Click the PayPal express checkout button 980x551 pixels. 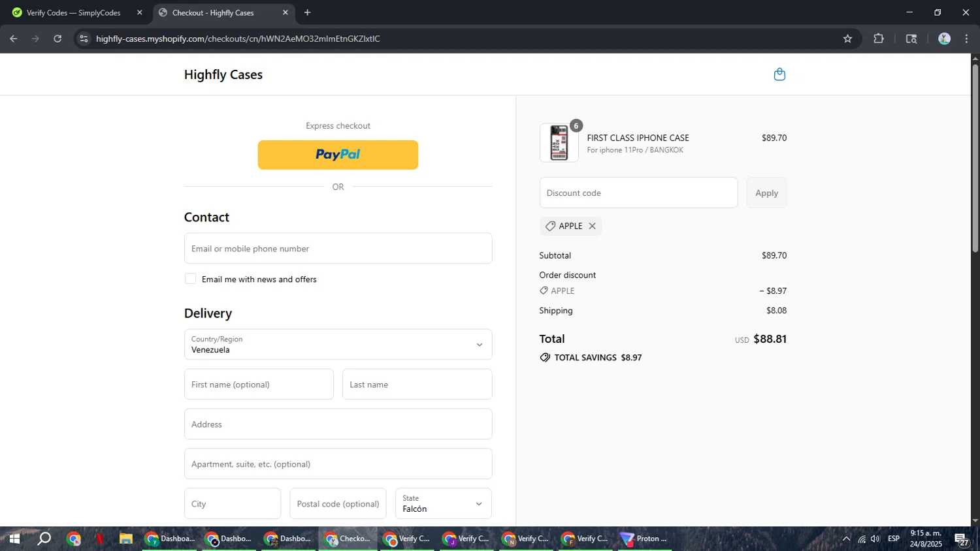pyautogui.click(x=338, y=155)
